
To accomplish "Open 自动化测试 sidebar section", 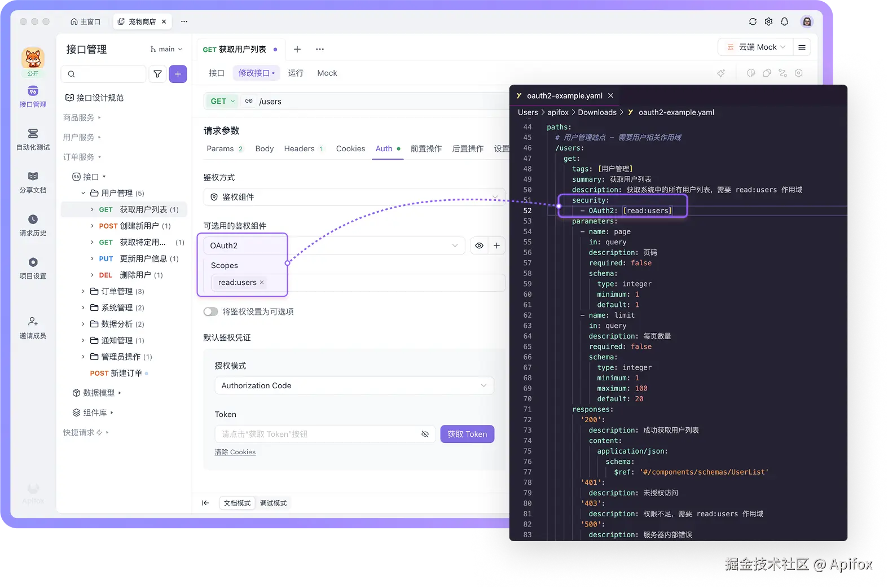I will click(x=33, y=139).
